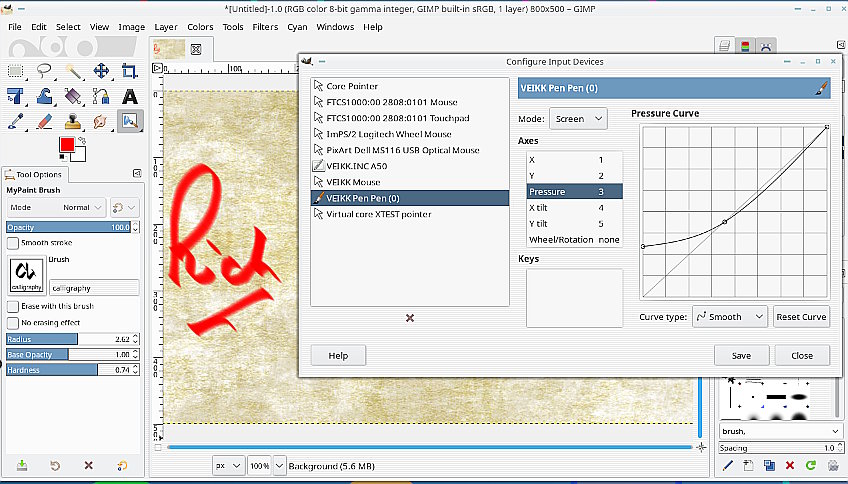Click the calligraphy brush preview thumbnail

coord(26,275)
